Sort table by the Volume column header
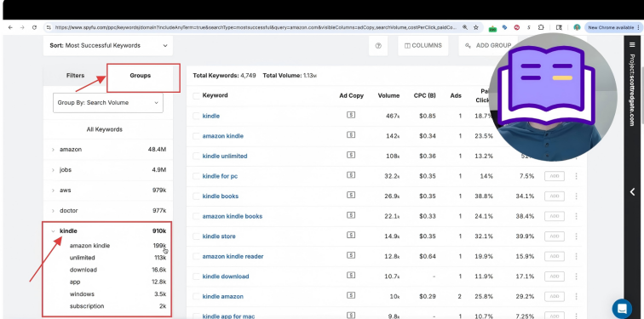 tap(388, 95)
